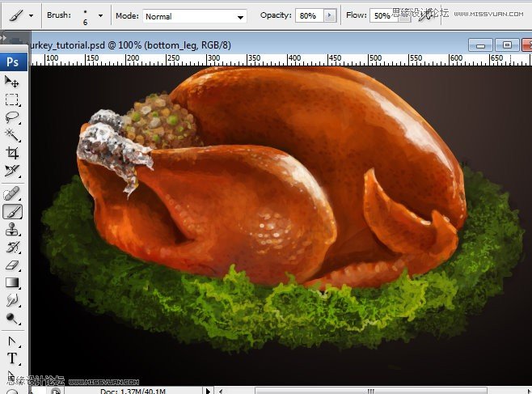Select the Move tool
This screenshot has height=394, width=532.
(12, 82)
